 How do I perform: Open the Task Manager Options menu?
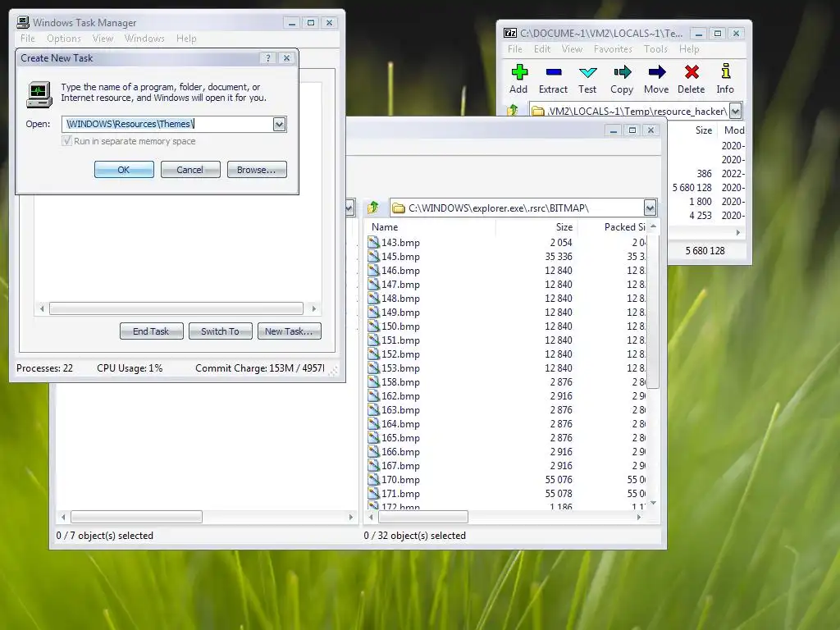coord(64,39)
